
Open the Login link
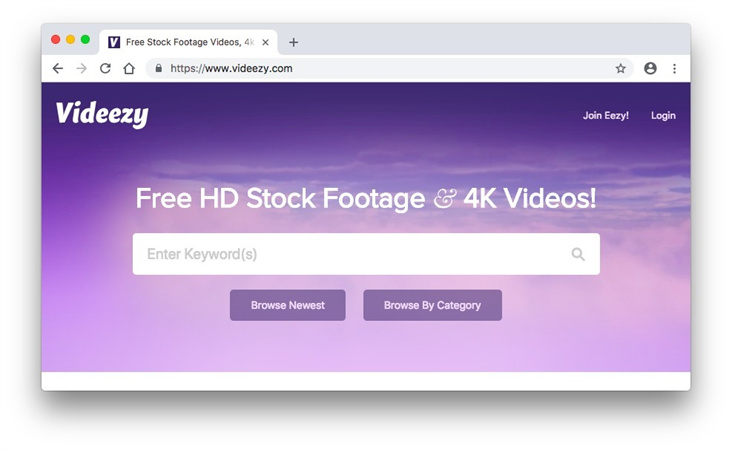663,115
